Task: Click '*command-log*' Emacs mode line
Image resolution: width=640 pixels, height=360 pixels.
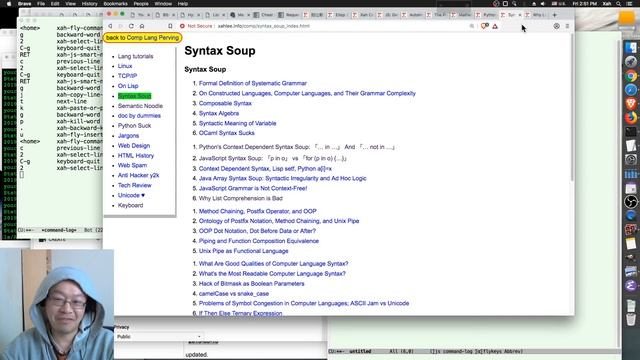Action: pyautogui.click(x=59, y=230)
